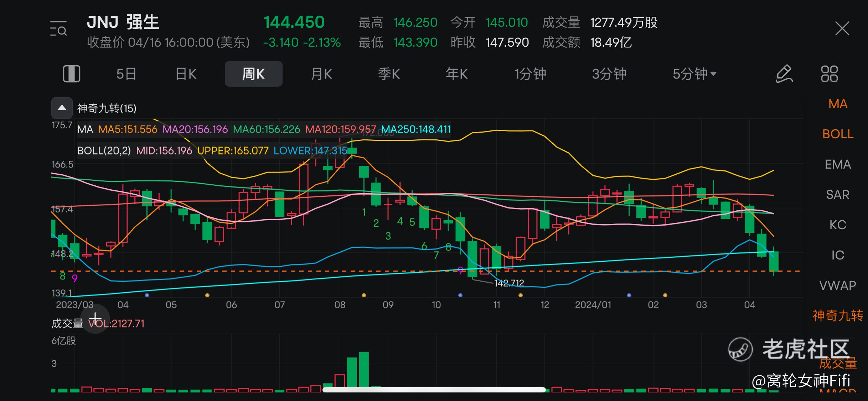The image size is (868, 401).
Task: Click the current price 144.450
Action: pyautogui.click(x=294, y=22)
